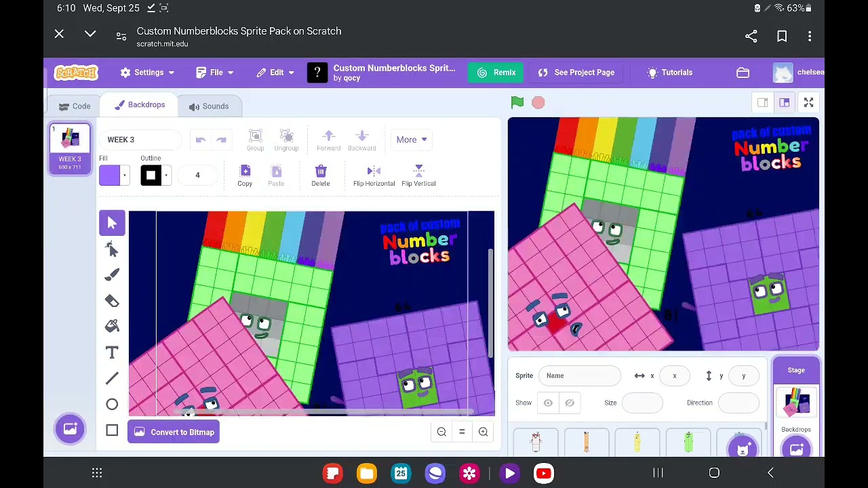The image size is (868, 488).
Task: Enter full screen stage mode
Action: (x=808, y=102)
